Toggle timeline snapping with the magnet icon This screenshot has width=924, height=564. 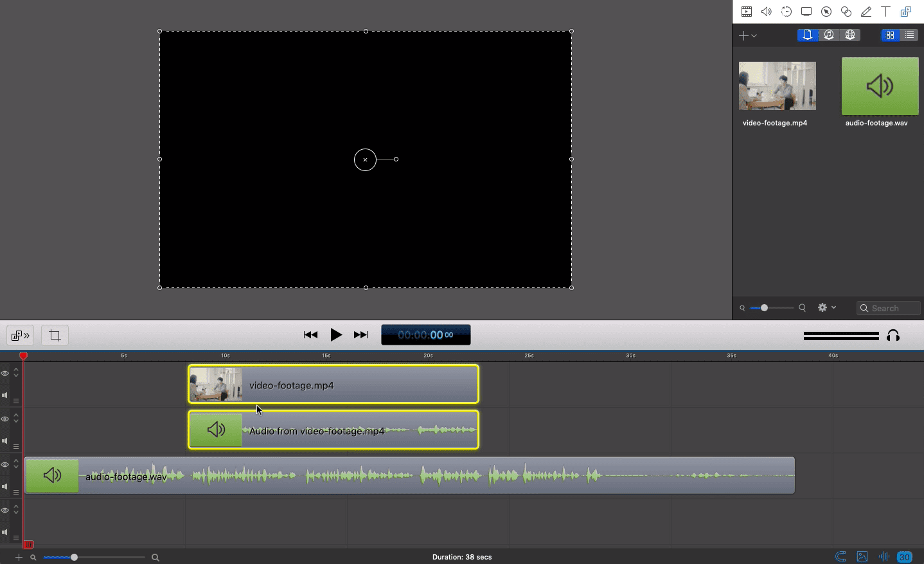coord(840,557)
